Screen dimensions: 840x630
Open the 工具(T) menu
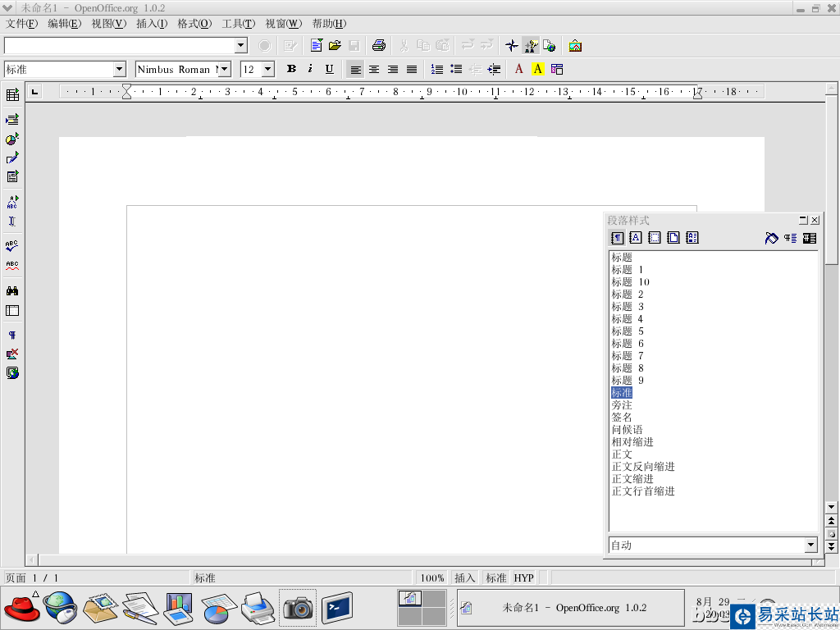[239, 24]
